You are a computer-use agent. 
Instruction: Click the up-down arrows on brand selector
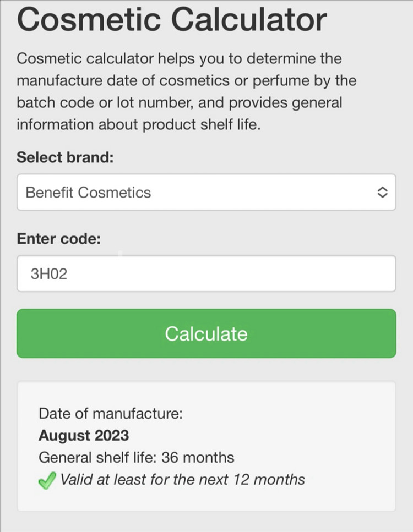pos(382,193)
